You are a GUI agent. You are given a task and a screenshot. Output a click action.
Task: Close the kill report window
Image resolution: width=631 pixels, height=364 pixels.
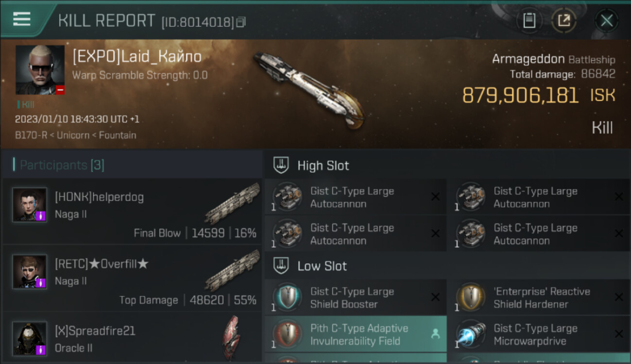607,20
